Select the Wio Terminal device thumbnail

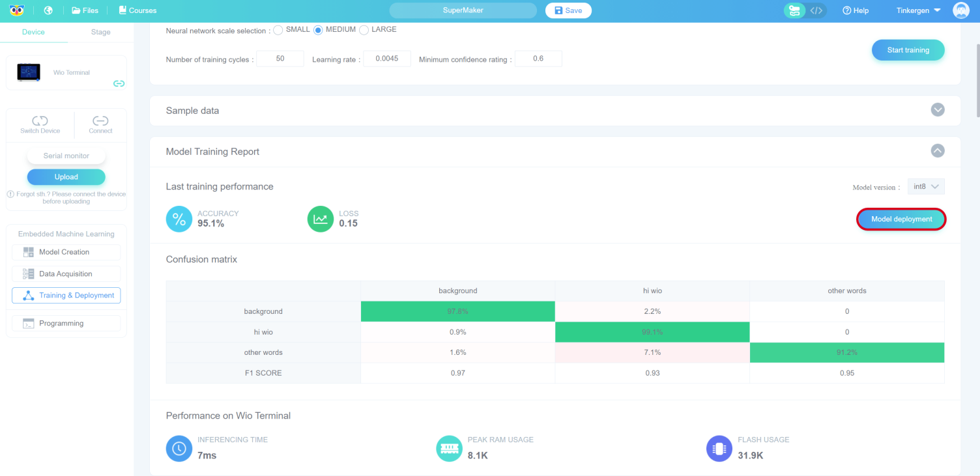pos(29,72)
